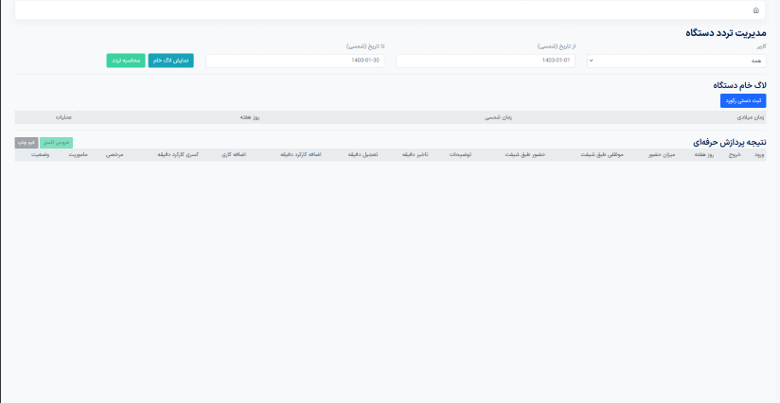Click the موظفی طبق شیفت column header

601,155
